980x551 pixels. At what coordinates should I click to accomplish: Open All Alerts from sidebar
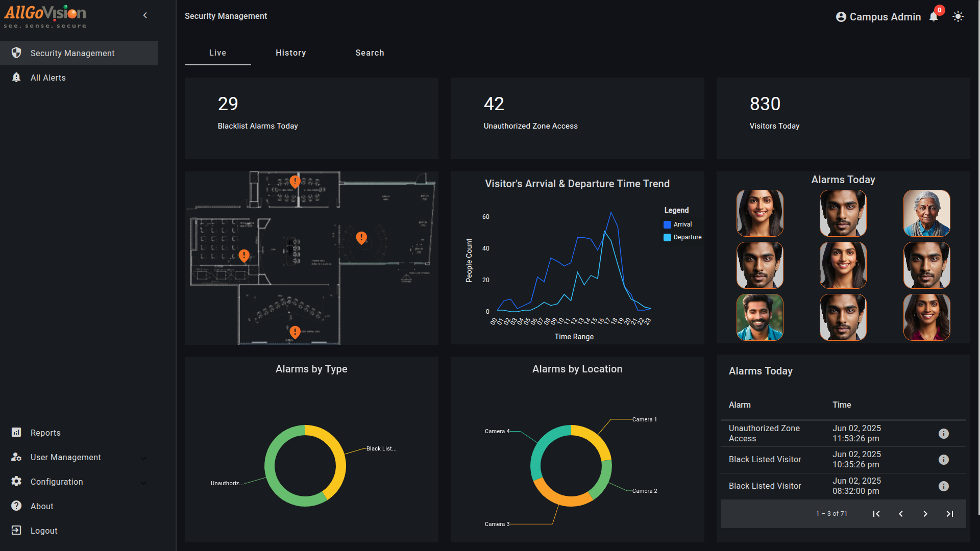[48, 78]
